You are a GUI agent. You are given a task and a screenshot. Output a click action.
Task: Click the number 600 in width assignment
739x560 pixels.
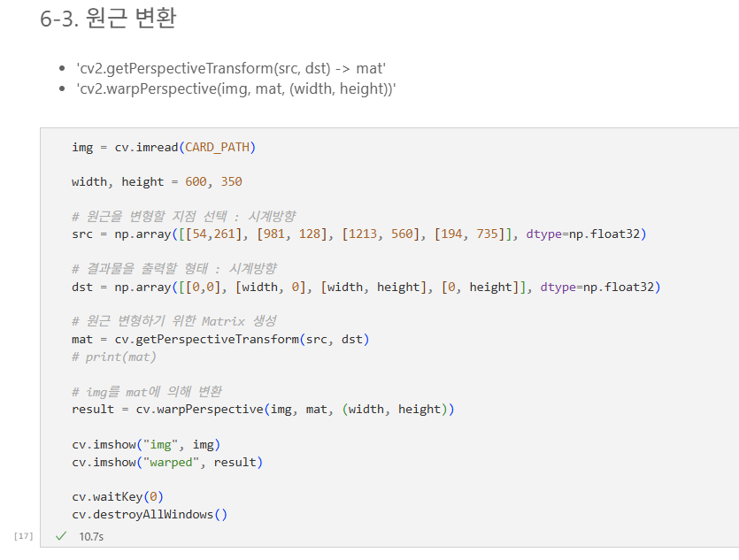[196, 181]
